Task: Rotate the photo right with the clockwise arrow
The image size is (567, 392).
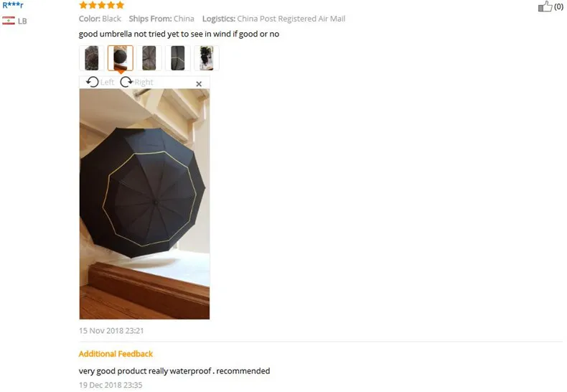Action: [126, 82]
